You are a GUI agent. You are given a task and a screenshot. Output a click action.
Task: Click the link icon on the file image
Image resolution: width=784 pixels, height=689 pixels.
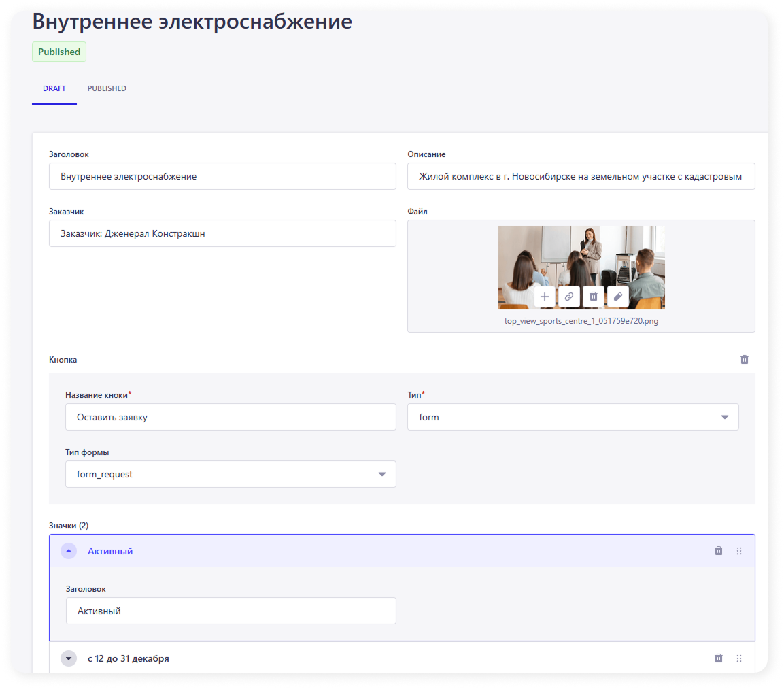(568, 297)
